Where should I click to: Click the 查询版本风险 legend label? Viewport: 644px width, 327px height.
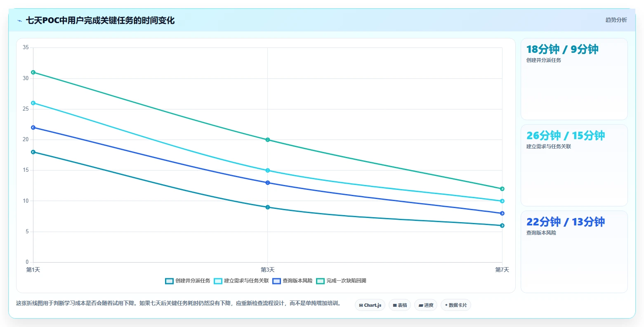coord(297,281)
